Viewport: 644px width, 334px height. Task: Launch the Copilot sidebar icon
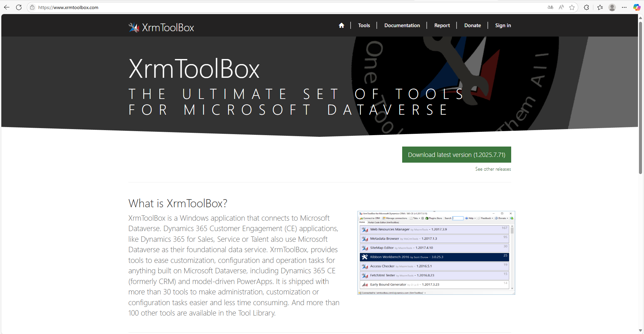point(637,7)
